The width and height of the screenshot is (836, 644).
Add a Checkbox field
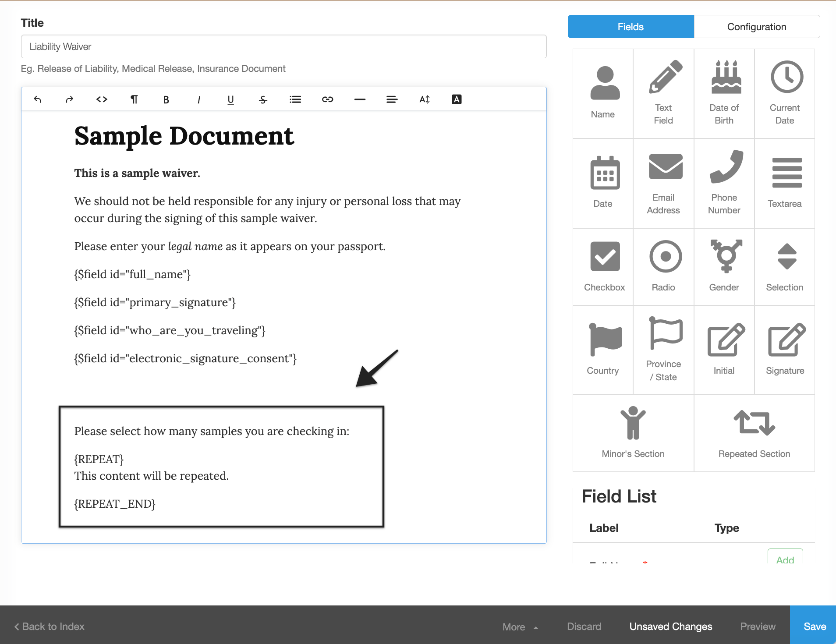click(x=603, y=266)
